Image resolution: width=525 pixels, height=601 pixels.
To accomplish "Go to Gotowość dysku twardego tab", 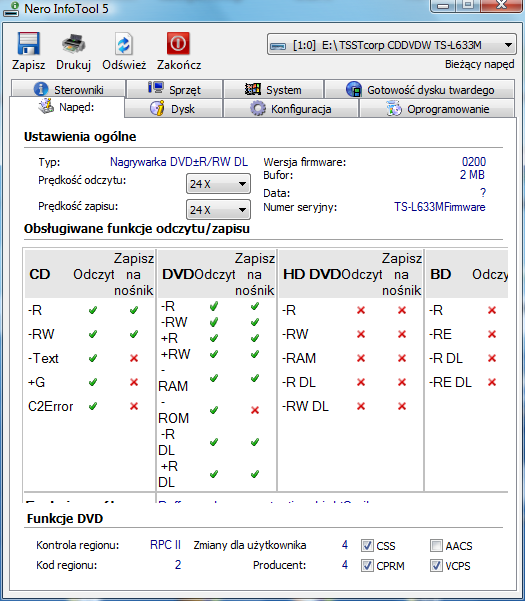I will point(420,89).
